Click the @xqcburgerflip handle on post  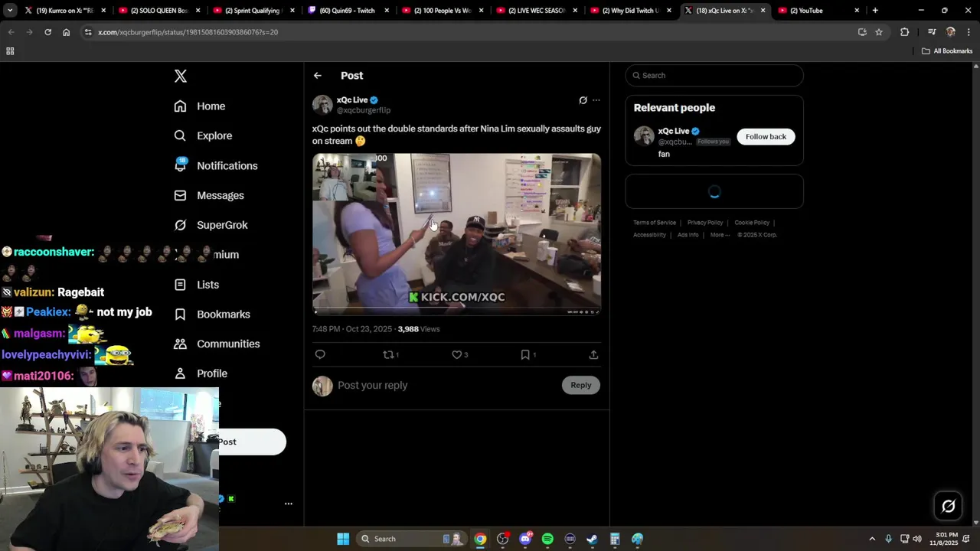pyautogui.click(x=364, y=110)
